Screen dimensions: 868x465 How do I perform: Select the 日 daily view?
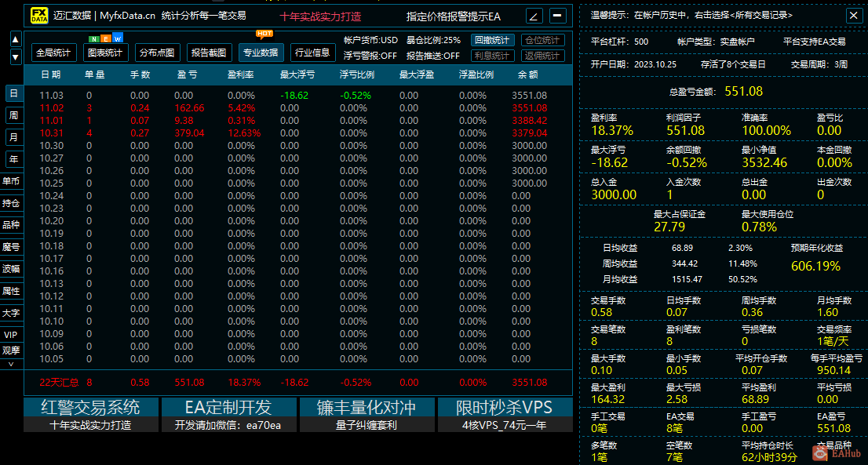click(14, 93)
